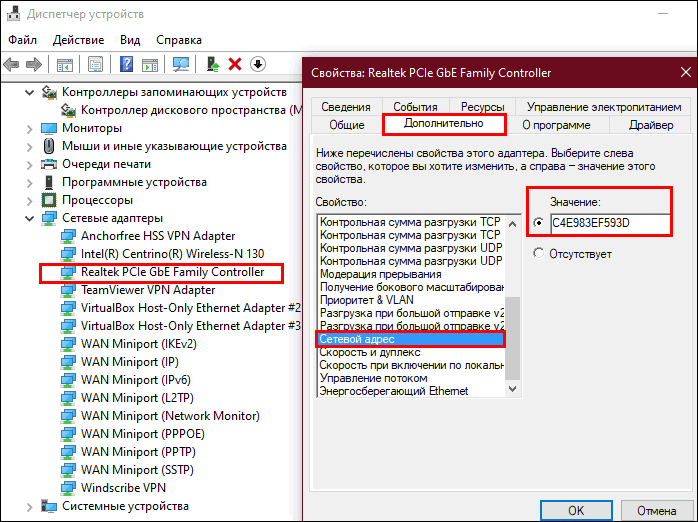Image resolution: width=698 pixels, height=522 pixels.
Task: Select 'Сетевой адрес' in the property list
Action: 410,339
